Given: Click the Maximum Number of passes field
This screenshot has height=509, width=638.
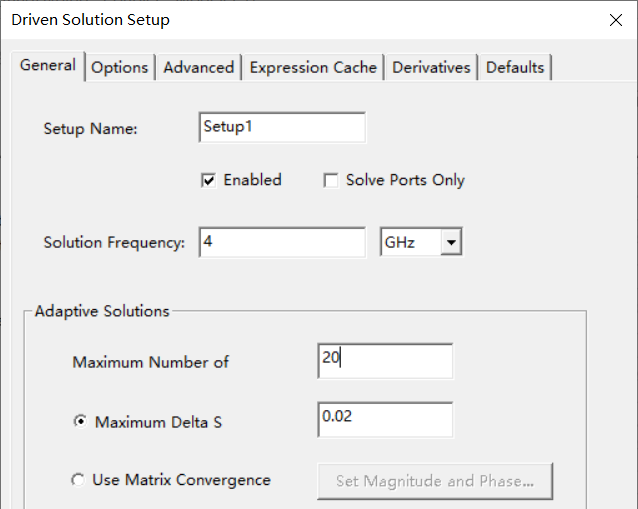Looking at the screenshot, I should click(x=385, y=361).
